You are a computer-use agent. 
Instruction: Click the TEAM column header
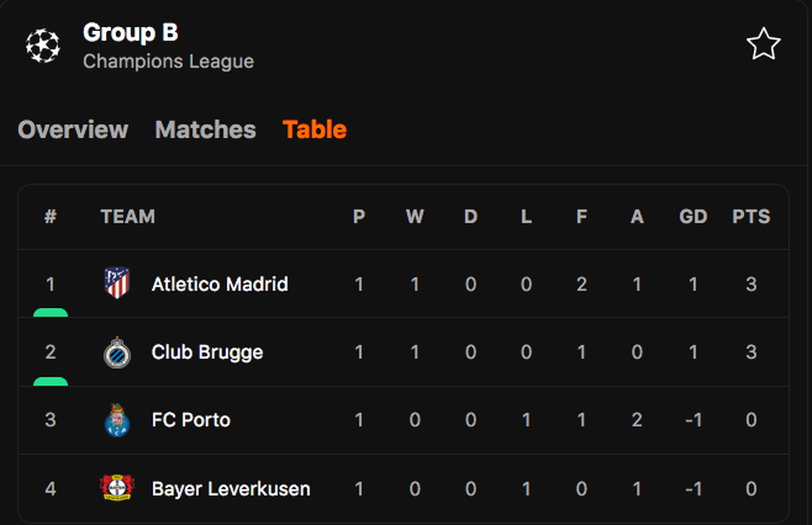tap(128, 216)
